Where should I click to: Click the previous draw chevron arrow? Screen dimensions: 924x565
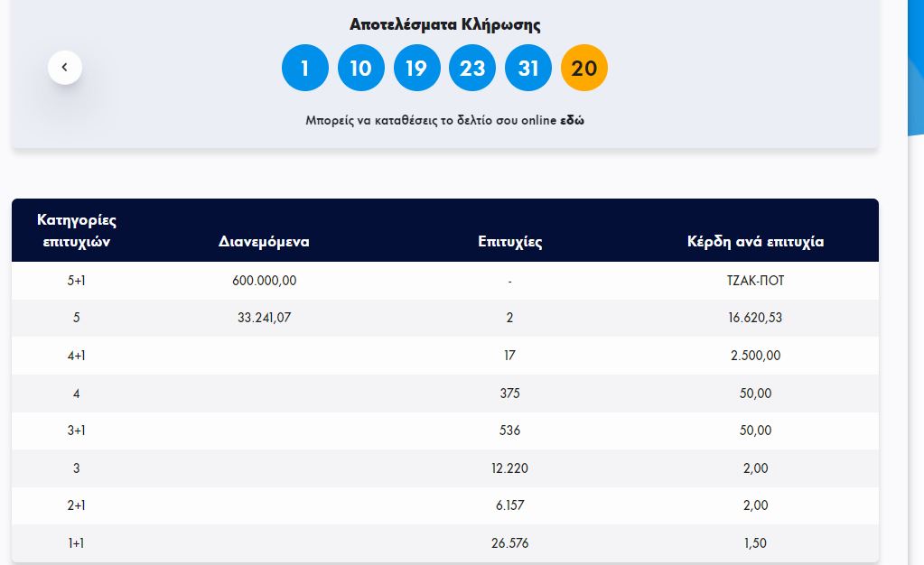[x=65, y=67]
